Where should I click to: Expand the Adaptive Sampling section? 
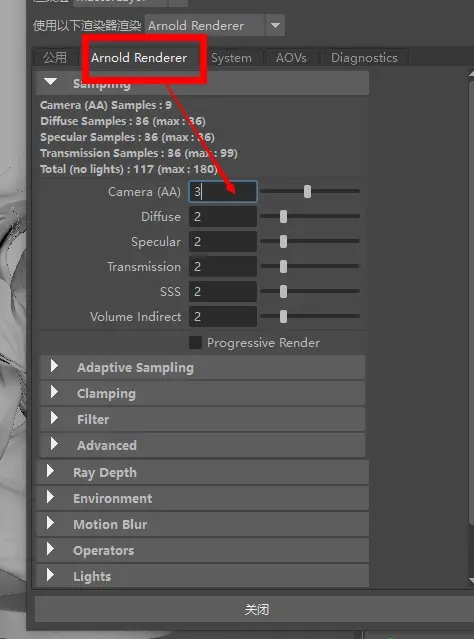pyautogui.click(x=54, y=367)
